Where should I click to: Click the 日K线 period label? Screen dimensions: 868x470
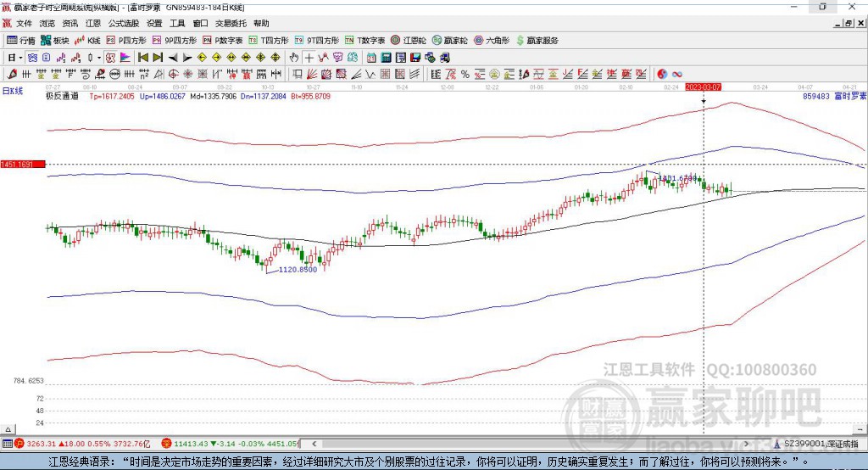pyautogui.click(x=13, y=92)
